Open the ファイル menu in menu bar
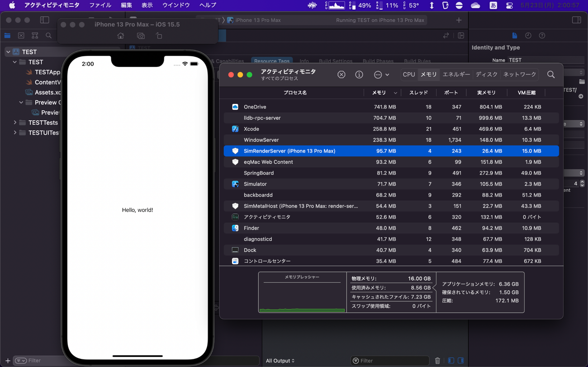This screenshot has height=367, width=588. tap(100, 5)
